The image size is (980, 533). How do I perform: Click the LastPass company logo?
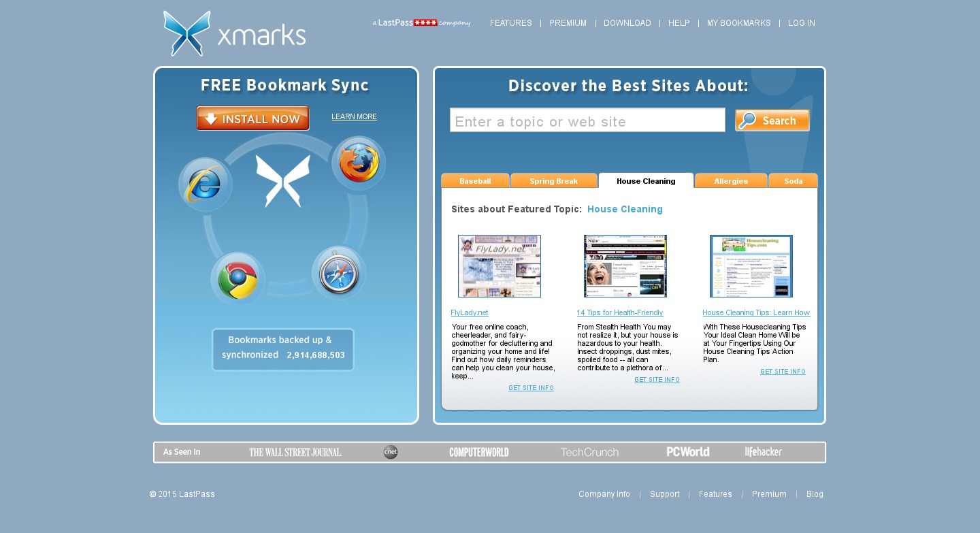pos(421,22)
